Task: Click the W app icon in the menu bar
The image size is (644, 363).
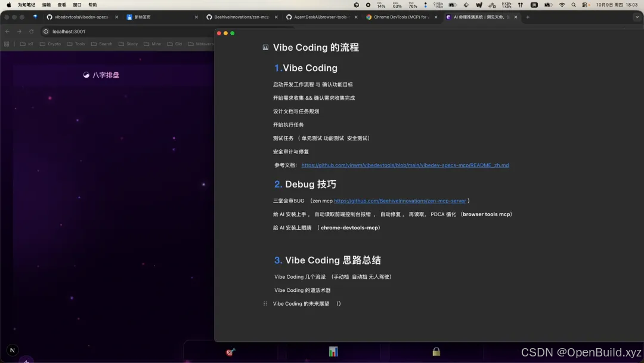Action: click(x=479, y=5)
